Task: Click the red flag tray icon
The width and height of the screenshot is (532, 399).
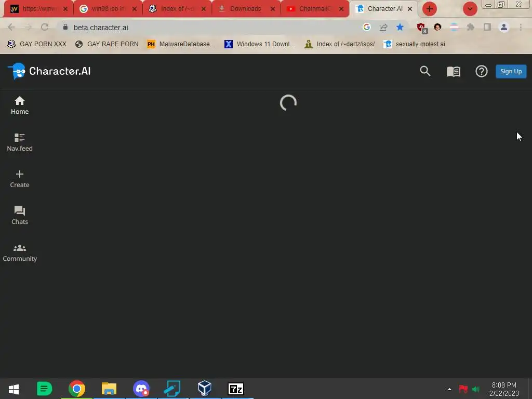Action: pyautogui.click(x=463, y=389)
